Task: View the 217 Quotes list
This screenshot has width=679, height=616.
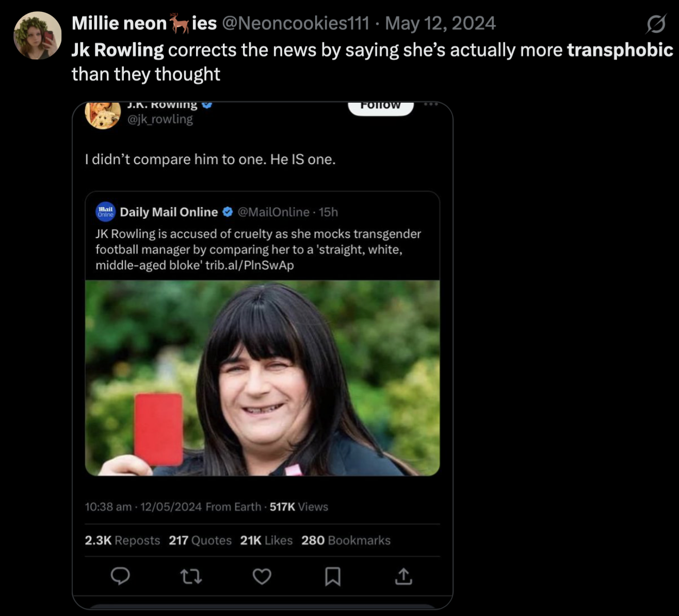Action: [200, 540]
